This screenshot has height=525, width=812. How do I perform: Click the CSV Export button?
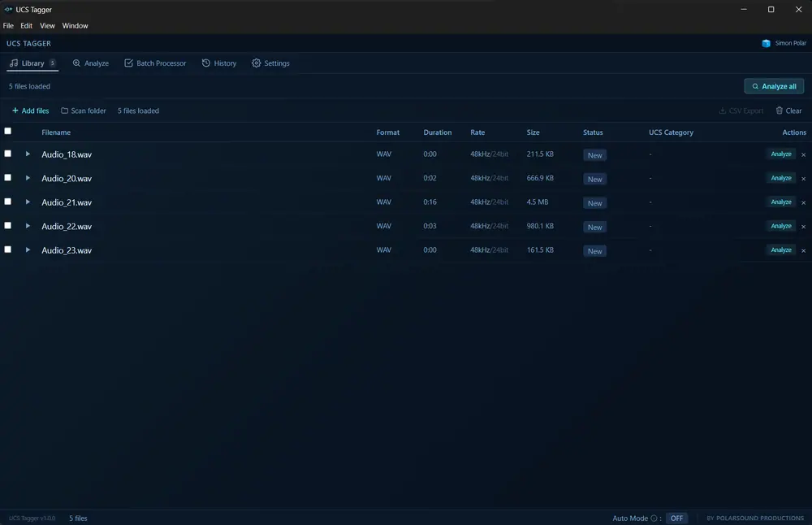click(741, 111)
